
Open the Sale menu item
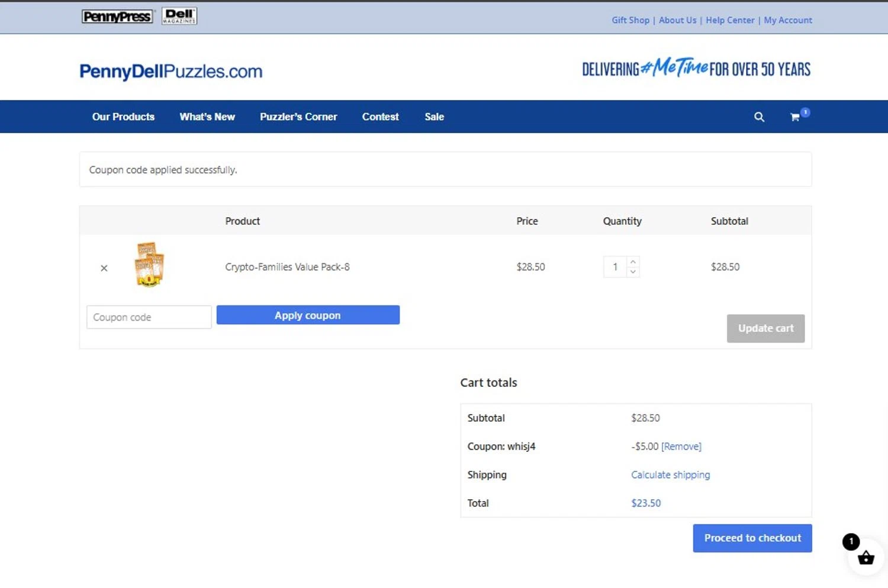[x=434, y=117]
